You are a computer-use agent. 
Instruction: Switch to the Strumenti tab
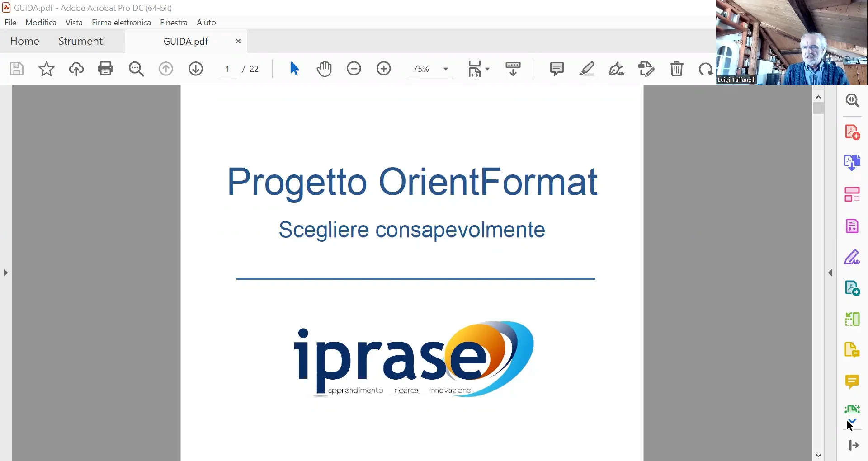pyautogui.click(x=81, y=41)
